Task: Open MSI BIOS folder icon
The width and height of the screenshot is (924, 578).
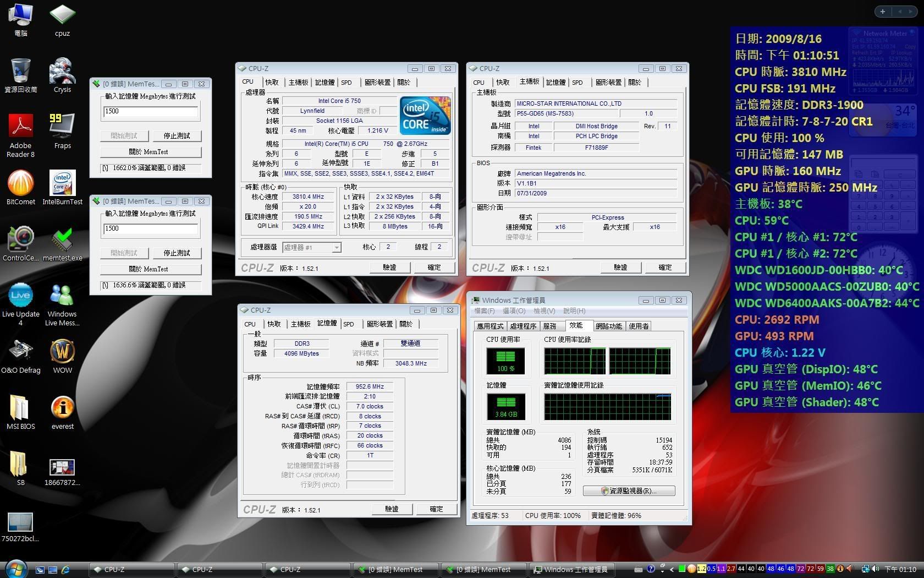Action: pos(20,412)
